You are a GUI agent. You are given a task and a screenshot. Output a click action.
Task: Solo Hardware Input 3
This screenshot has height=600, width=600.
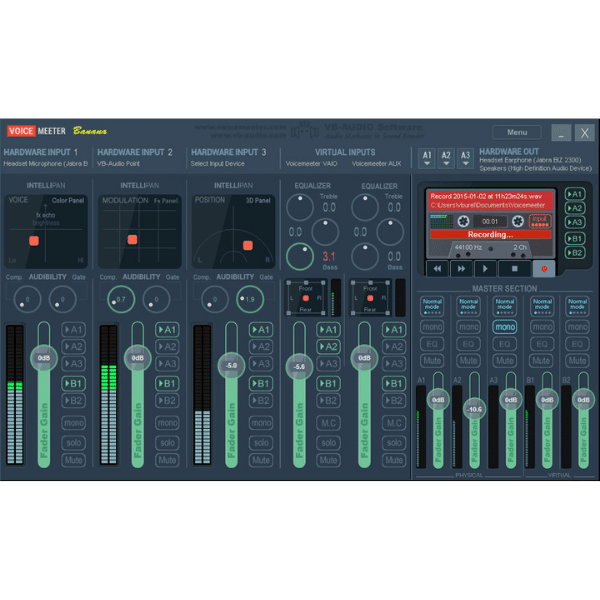pos(261,443)
